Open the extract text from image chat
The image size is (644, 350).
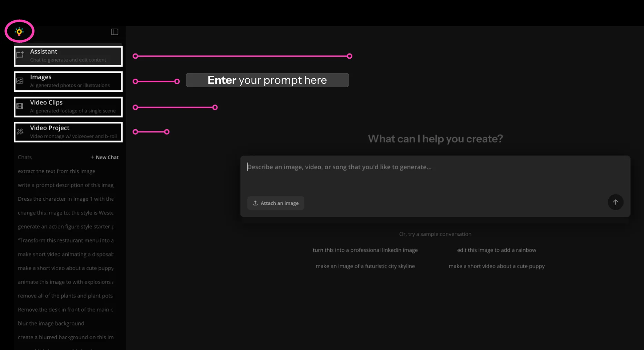(57, 171)
